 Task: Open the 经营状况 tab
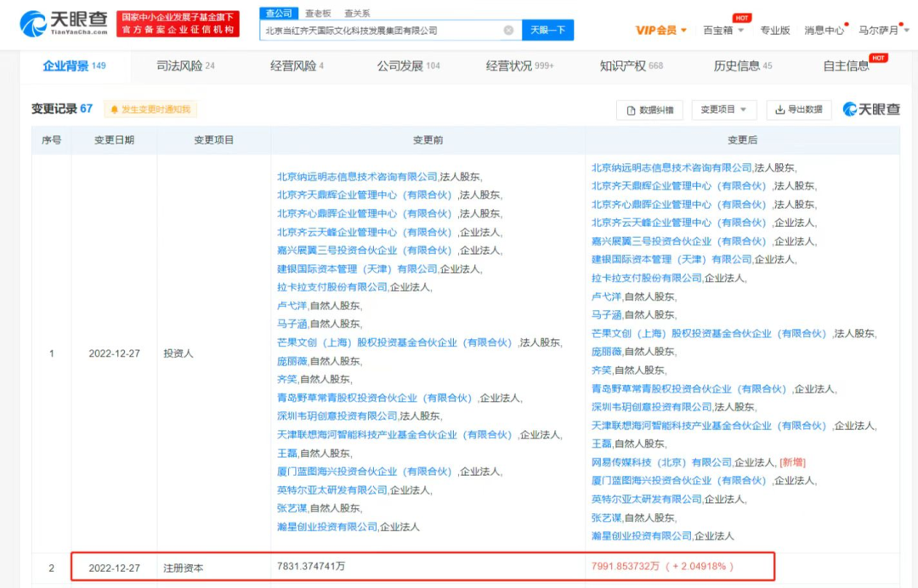pos(510,64)
